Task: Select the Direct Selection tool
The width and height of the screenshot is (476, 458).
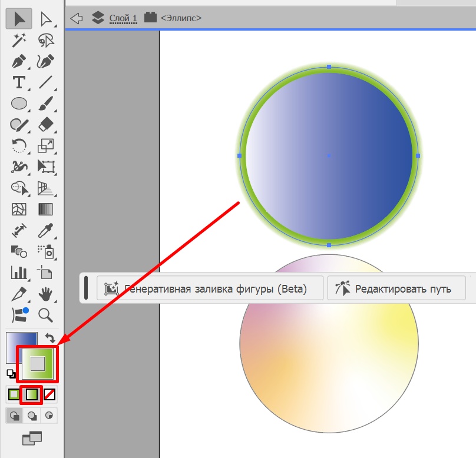Action: tap(46, 19)
